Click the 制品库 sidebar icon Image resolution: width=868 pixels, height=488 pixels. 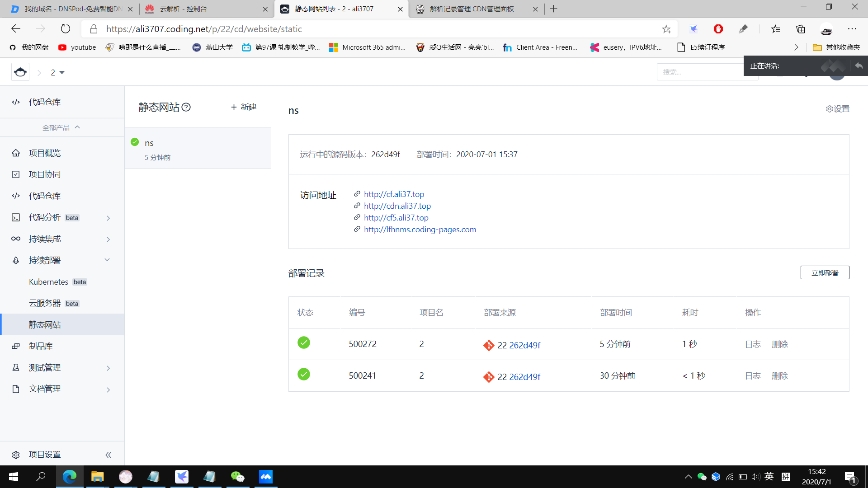point(16,346)
